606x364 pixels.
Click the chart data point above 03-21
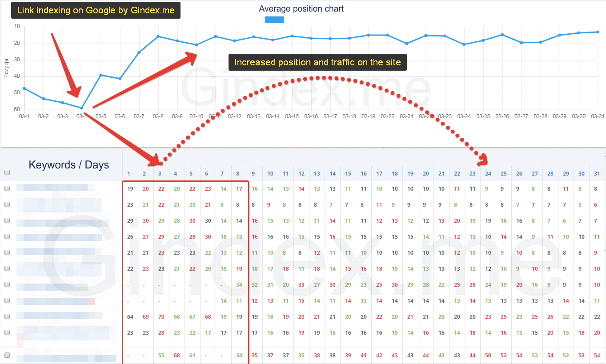tap(406, 44)
